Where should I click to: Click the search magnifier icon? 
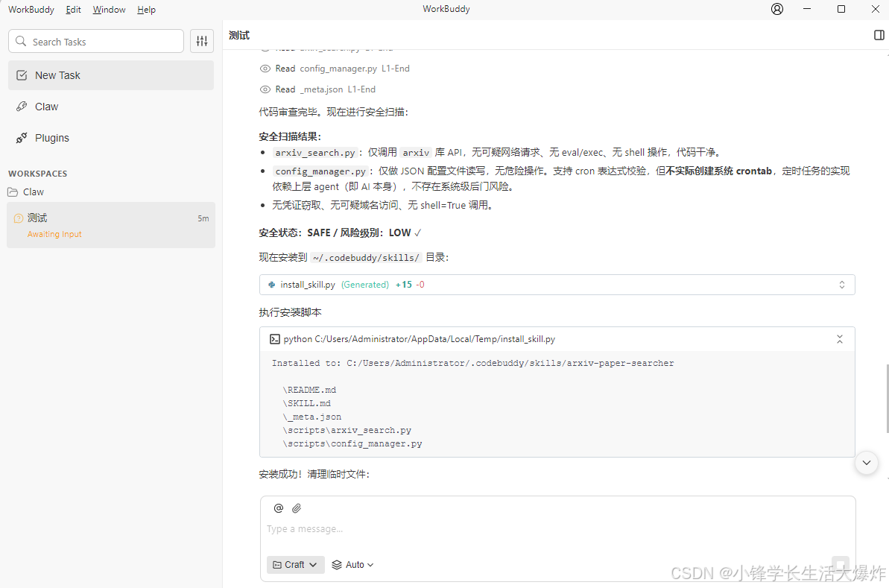click(21, 42)
